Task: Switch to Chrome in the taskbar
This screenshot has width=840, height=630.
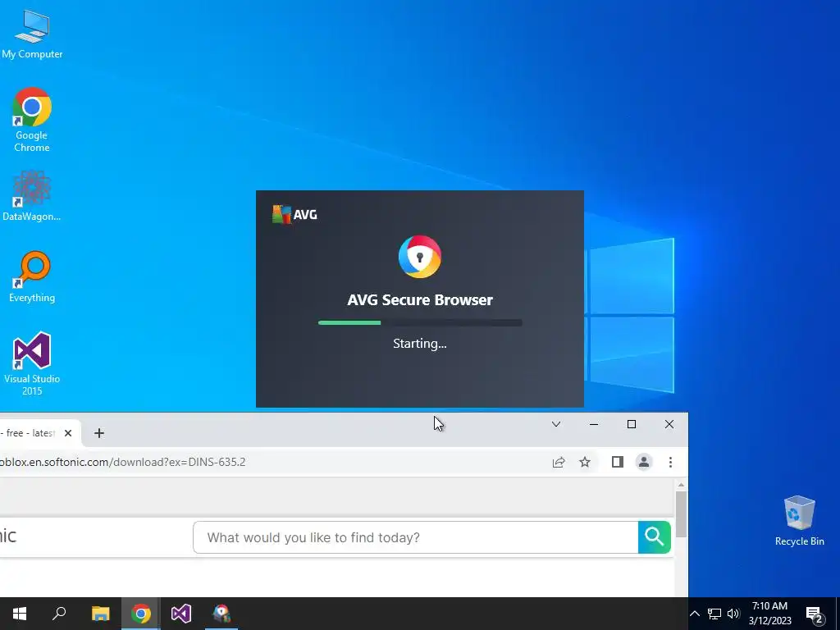Action: click(141, 614)
